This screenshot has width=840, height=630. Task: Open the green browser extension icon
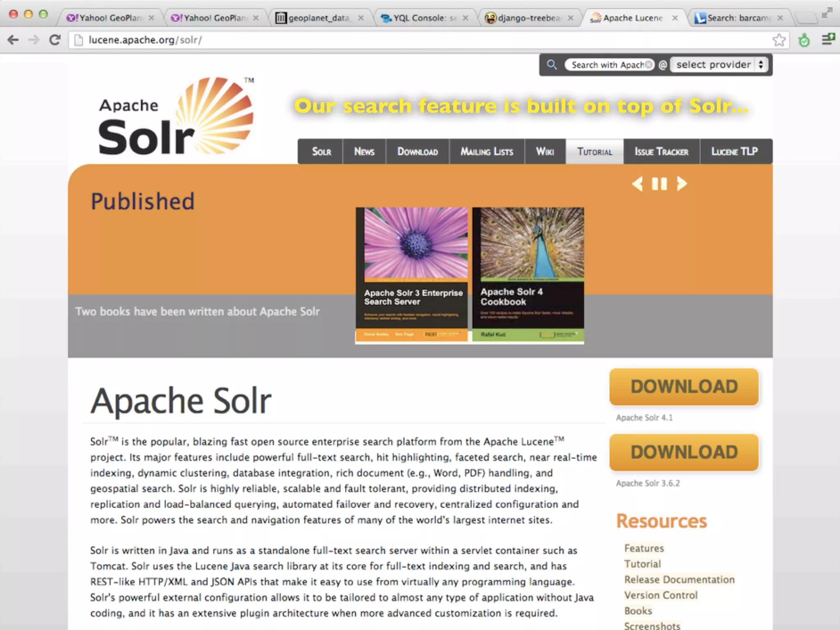point(804,40)
